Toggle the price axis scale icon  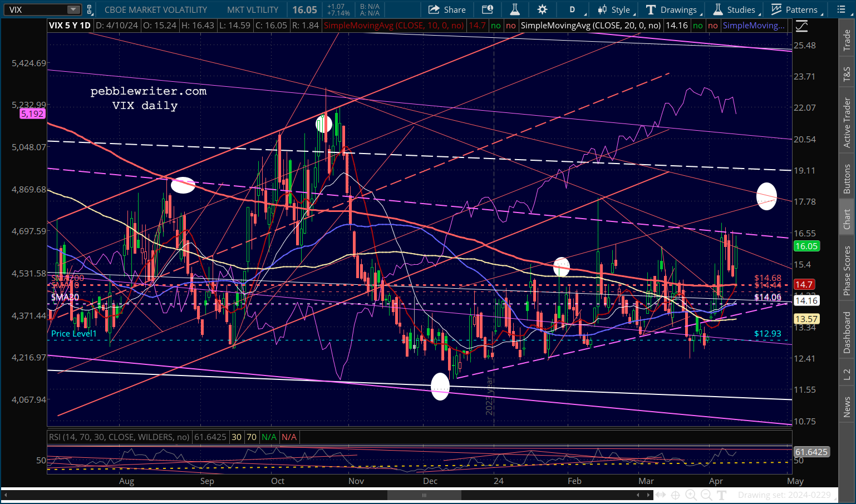click(x=801, y=26)
